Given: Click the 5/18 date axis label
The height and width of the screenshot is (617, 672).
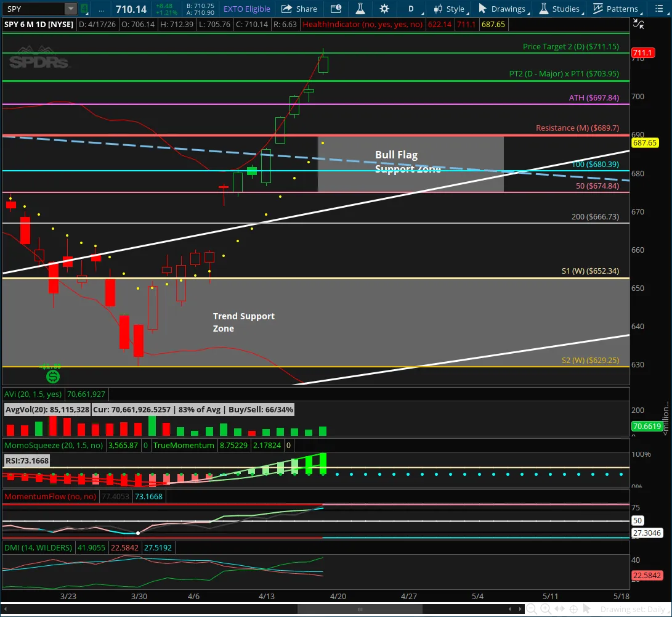Looking at the screenshot, I should (621, 597).
